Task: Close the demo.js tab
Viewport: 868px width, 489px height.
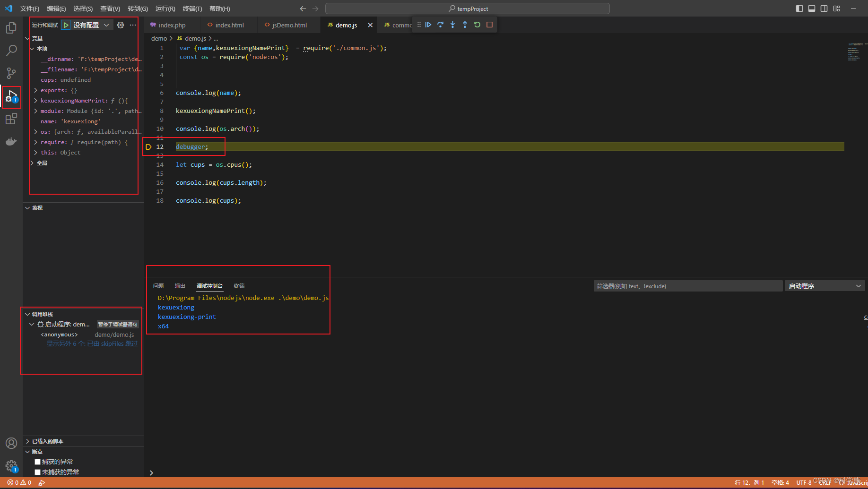Action: [370, 25]
